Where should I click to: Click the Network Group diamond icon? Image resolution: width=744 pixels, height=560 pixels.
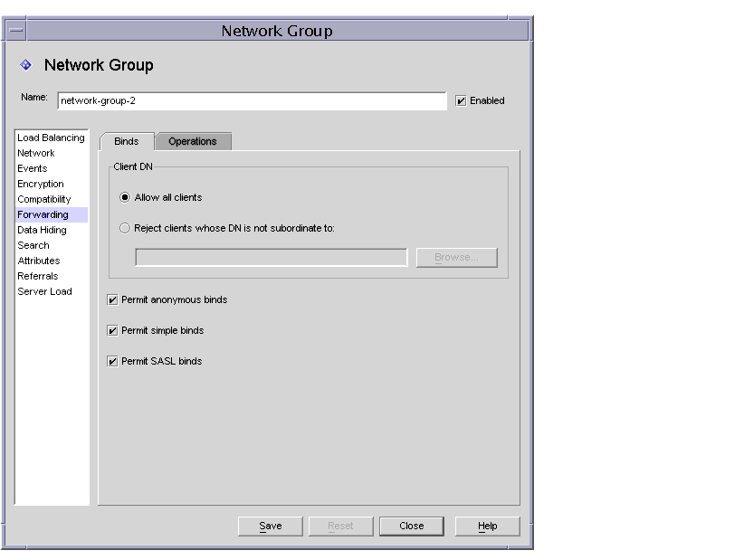pyautogui.click(x=25, y=65)
